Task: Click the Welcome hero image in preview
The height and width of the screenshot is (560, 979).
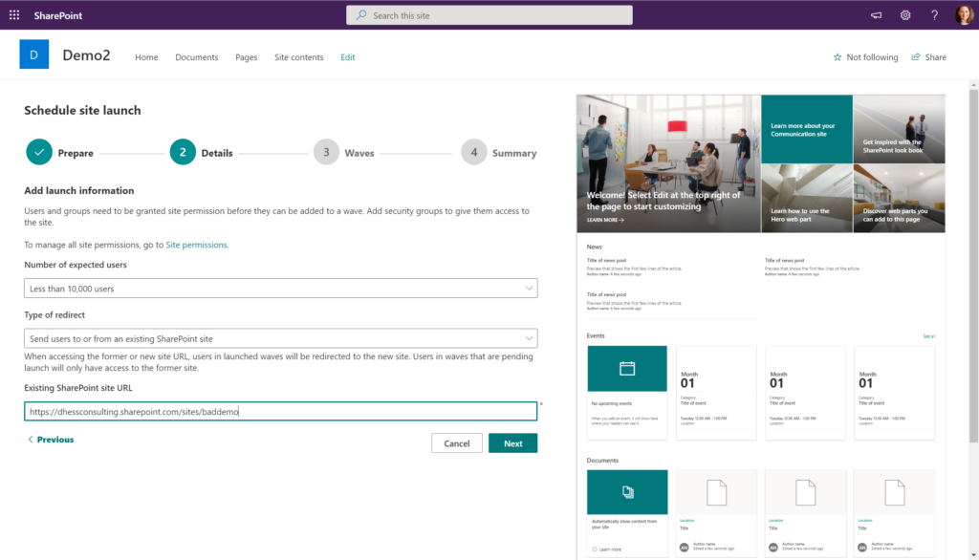Action: coord(668,163)
